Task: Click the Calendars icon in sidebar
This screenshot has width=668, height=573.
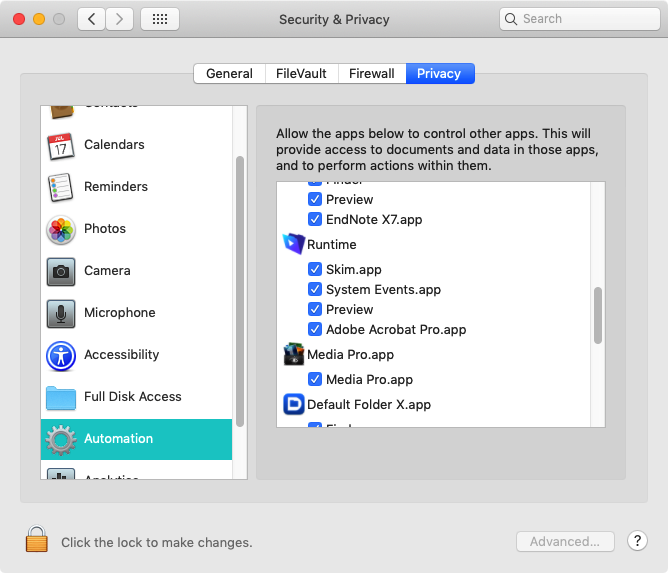Action: click(x=60, y=146)
